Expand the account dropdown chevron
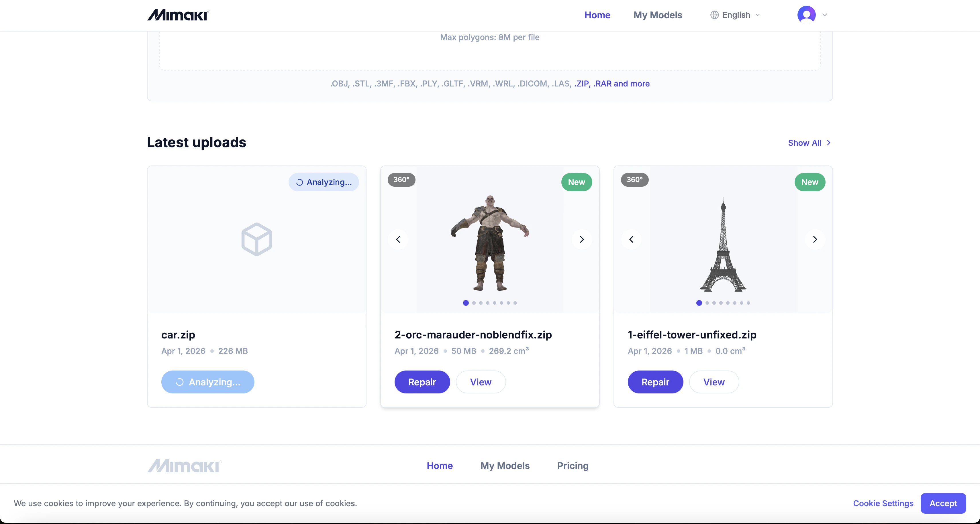 [825, 15]
